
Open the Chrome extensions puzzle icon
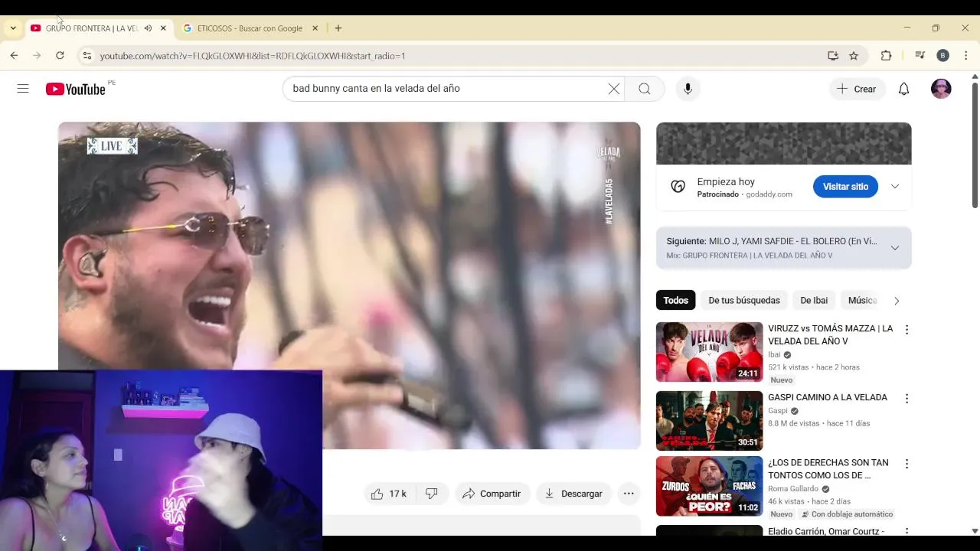tap(887, 55)
